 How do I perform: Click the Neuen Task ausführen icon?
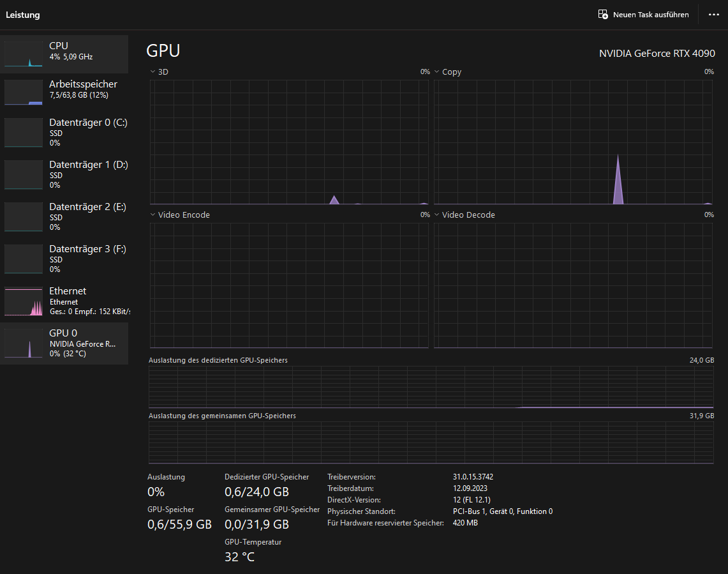tap(603, 15)
